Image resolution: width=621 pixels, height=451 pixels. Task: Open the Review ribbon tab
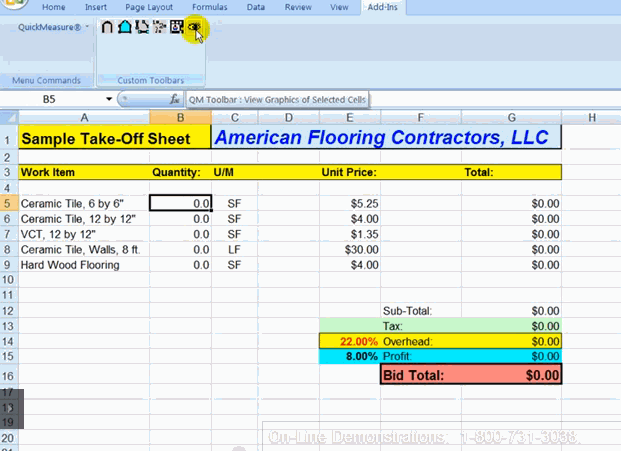[298, 7]
